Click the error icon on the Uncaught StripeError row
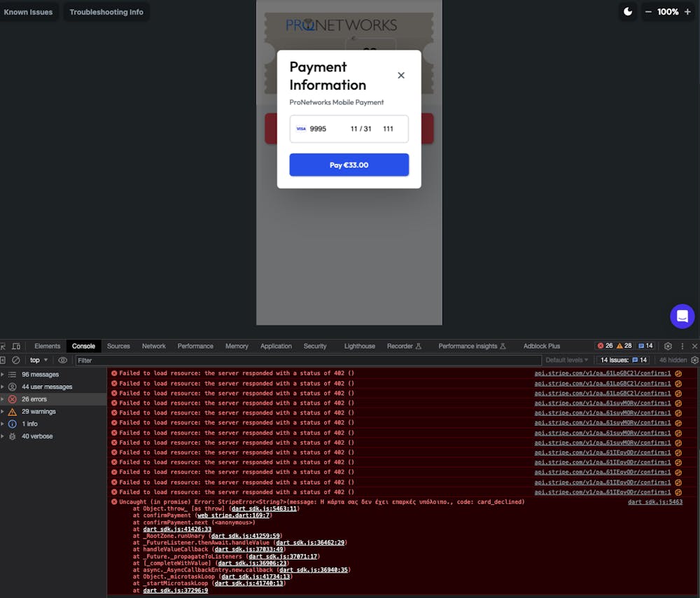Viewport: 700px width, 598px height. tap(114, 501)
